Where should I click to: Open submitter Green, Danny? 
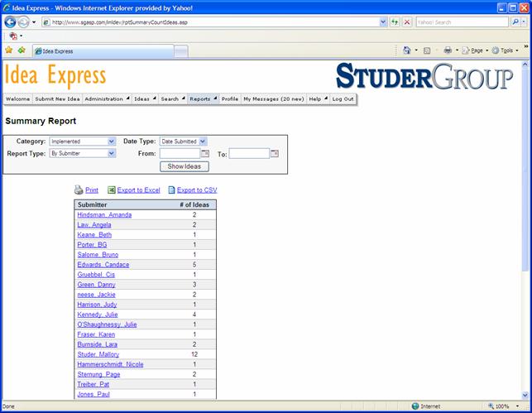(x=96, y=285)
